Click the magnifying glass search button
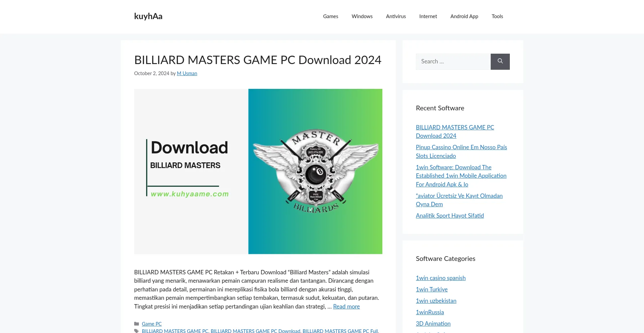 (500, 62)
